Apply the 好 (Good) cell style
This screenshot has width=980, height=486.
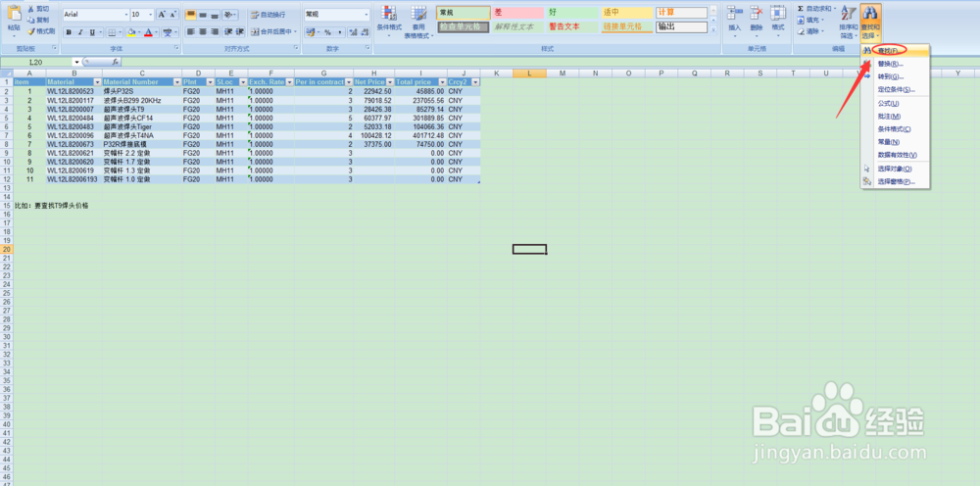click(x=572, y=13)
